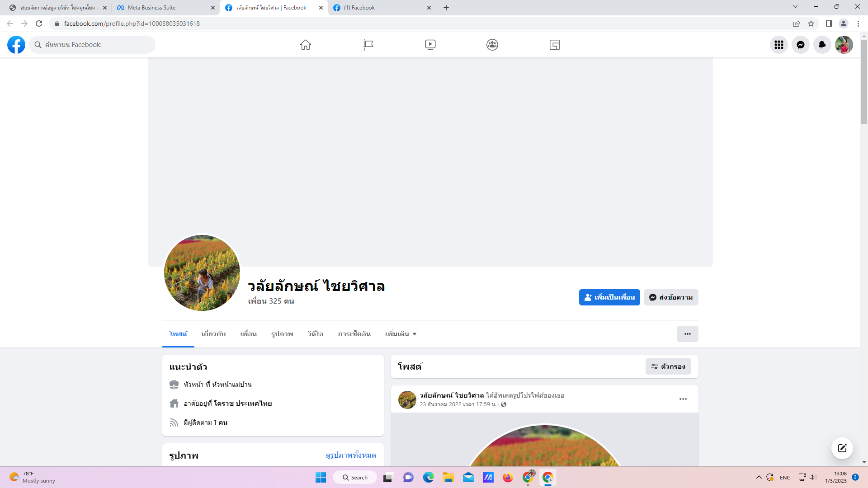Click the floating new message compose icon
This screenshot has width=868, height=488.
point(842,448)
